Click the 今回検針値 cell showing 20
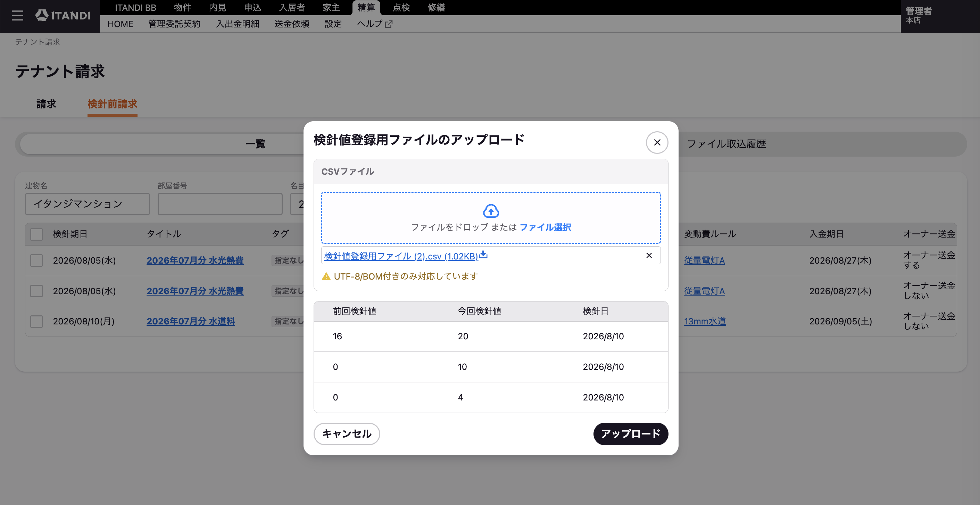This screenshot has height=505, width=980. click(463, 337)
